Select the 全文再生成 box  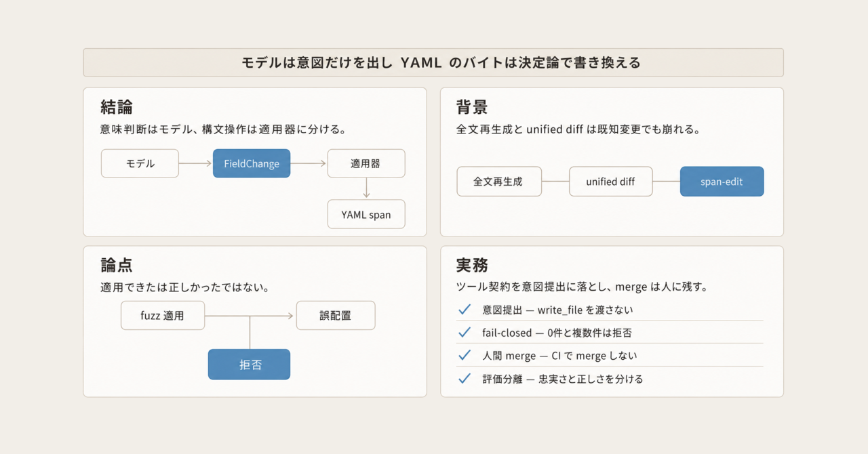[499, 182]
